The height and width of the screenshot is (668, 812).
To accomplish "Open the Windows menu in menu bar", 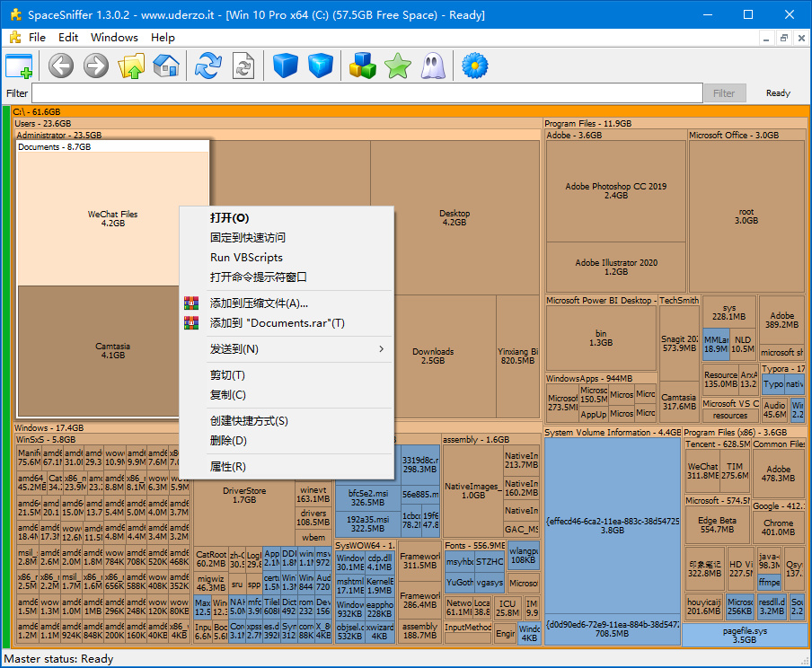I will tap(114, 38).
